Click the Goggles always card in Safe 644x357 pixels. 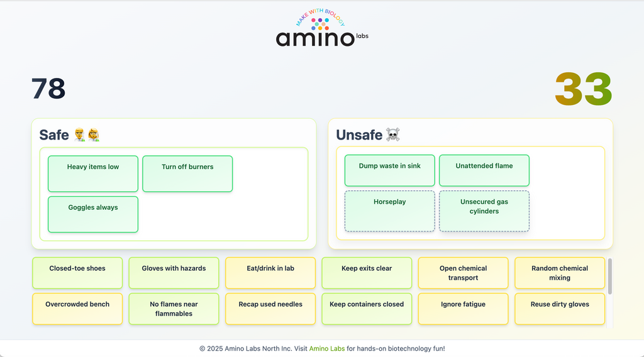93,214
